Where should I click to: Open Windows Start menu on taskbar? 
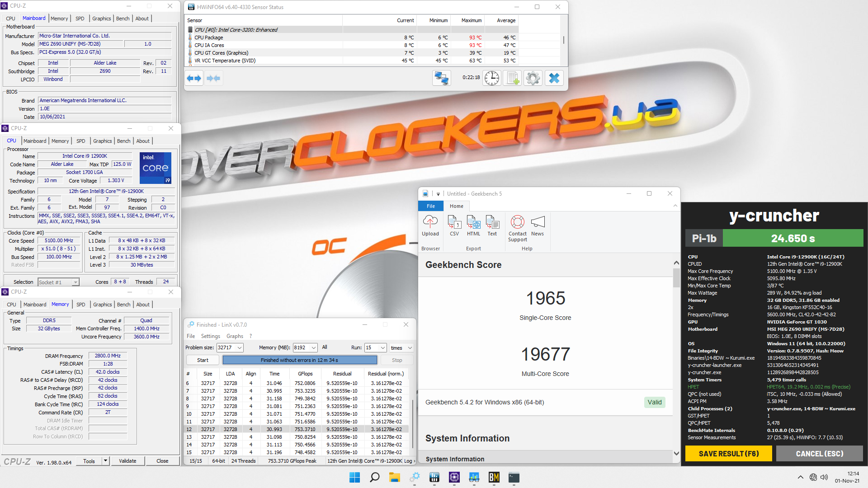click(x=354, y=478)
